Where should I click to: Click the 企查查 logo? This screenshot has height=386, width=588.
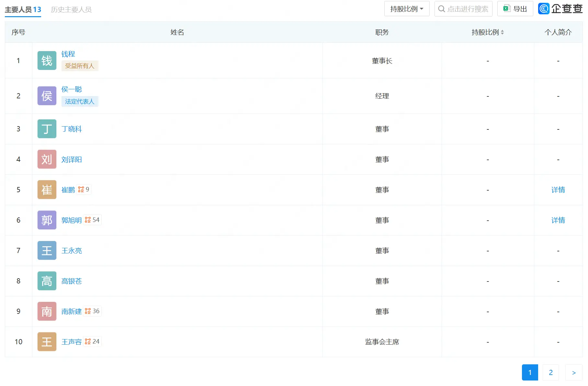pyautogui.click(x=560, y=9)
